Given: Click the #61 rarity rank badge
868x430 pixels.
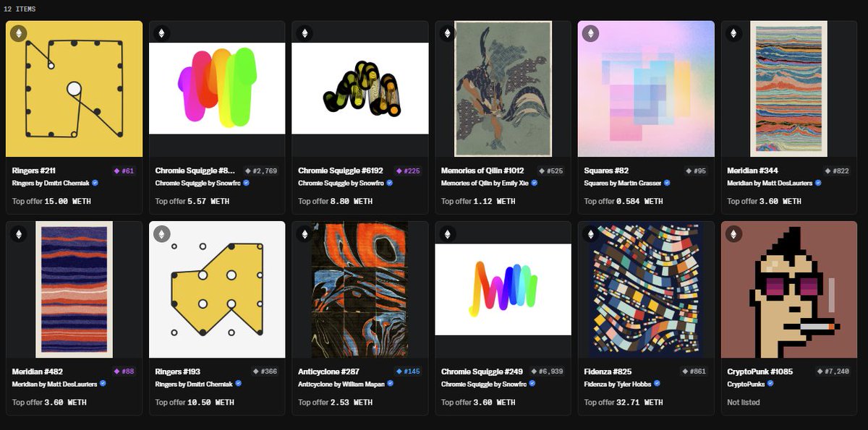Looking at the screenshot, I should [x=124, y=171].
